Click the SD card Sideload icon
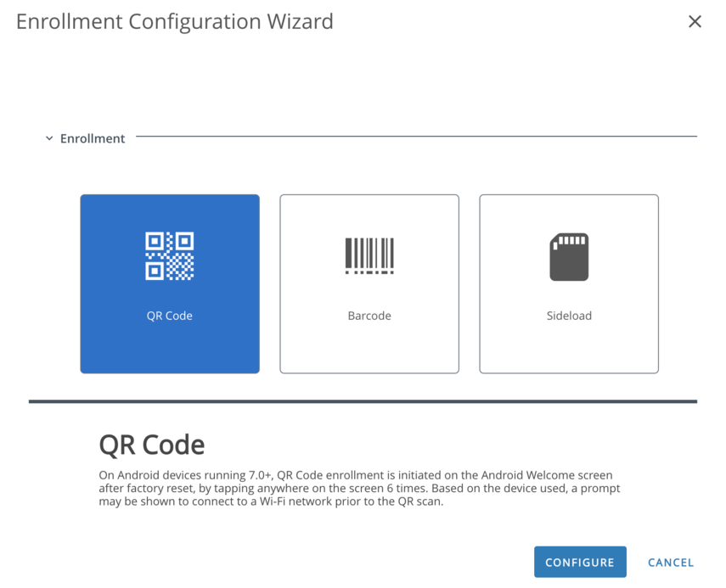Image resolution: width=726 pixels, height=588 pixels. (569, 257)
